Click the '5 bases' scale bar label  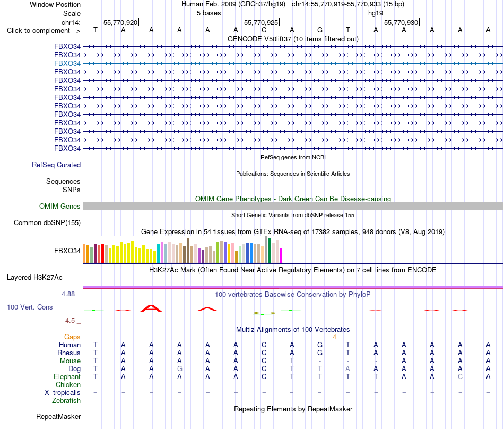click(x=209, y=13)
